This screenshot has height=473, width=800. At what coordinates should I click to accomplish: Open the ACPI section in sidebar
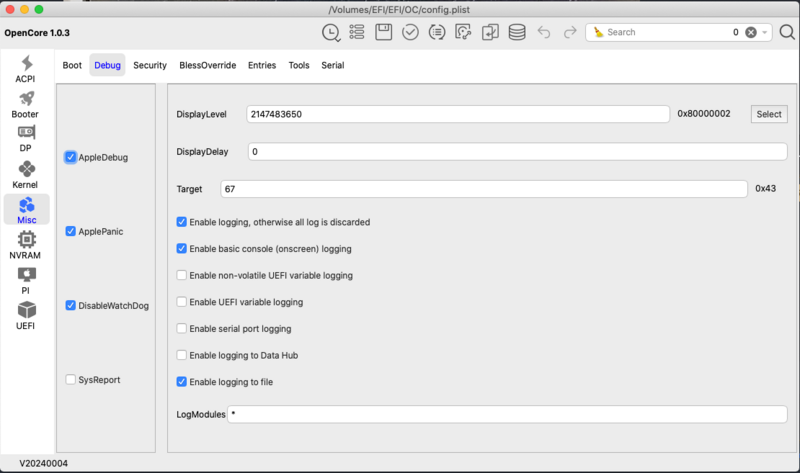26,69
